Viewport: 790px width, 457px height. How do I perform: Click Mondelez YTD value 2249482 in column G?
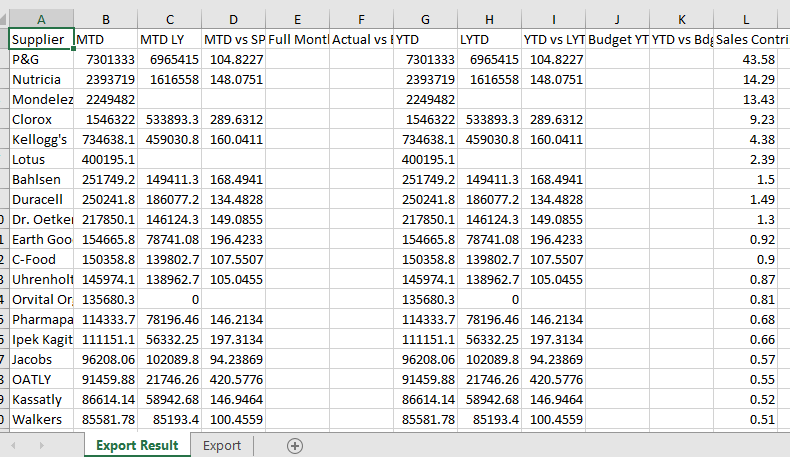click(425, 99)
